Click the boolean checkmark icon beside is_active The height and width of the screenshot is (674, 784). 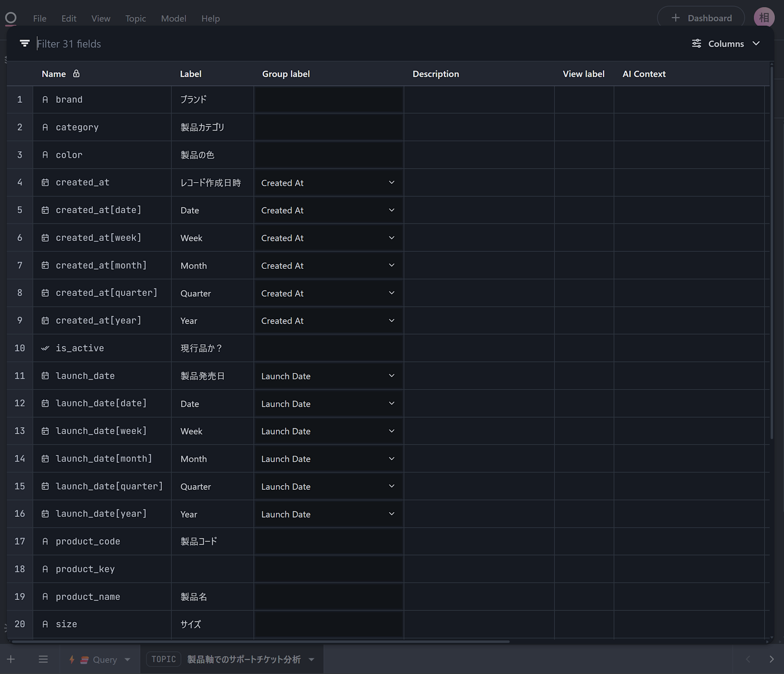tap(45, 348)
